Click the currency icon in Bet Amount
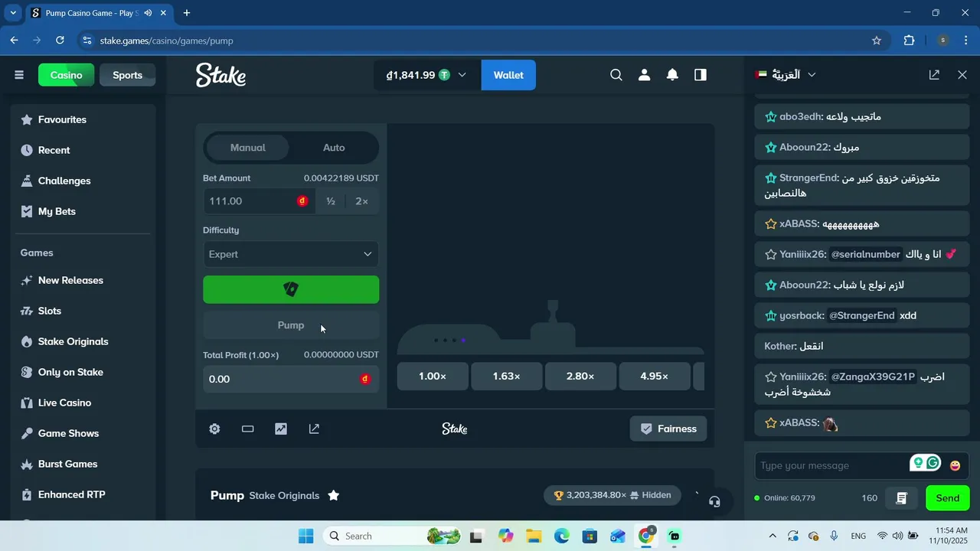Image resolution: width=980 pixels, height=551 pixels. 302,201
